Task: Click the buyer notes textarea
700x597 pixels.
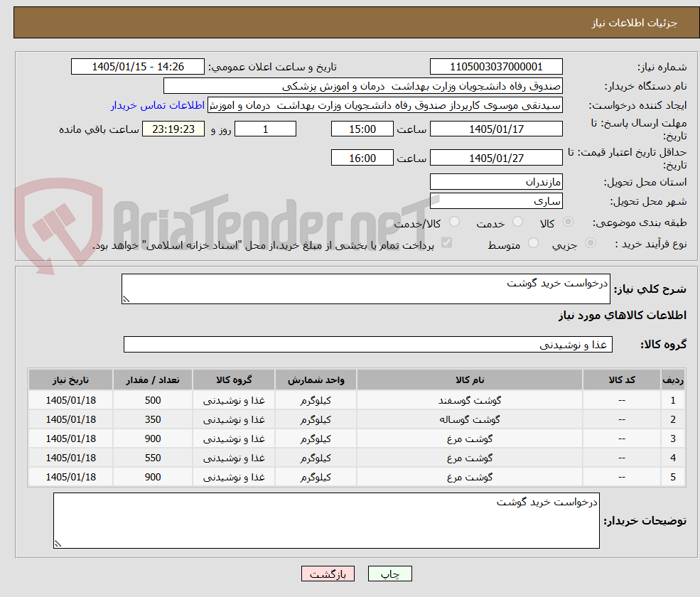Action: (326, 521)
